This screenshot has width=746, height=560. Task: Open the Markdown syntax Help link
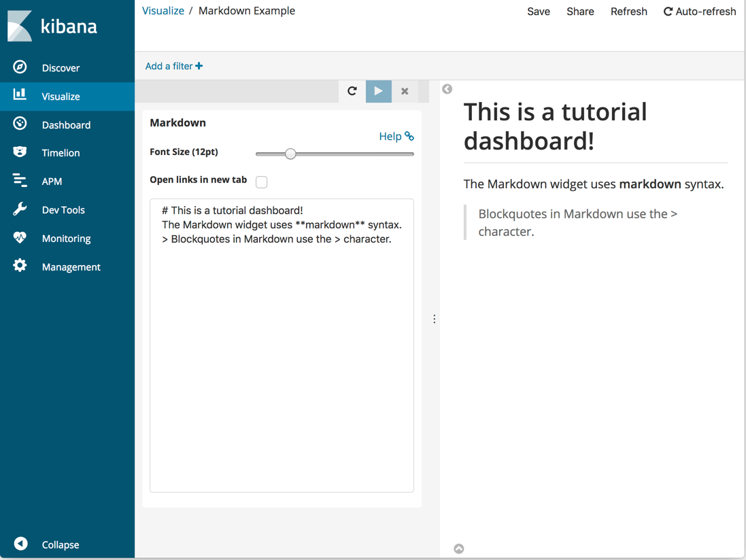pyautogui.click(x=396, y=136)
